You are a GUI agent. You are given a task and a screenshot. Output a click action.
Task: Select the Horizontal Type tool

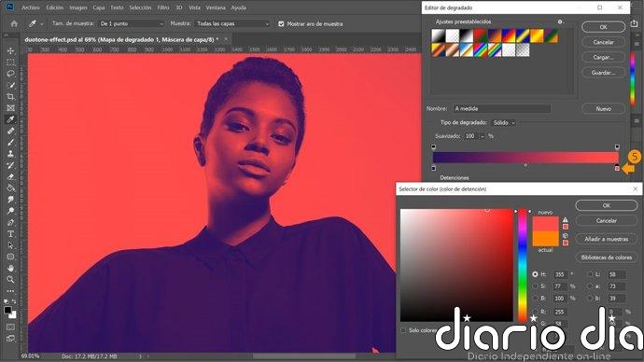point(10,234)
